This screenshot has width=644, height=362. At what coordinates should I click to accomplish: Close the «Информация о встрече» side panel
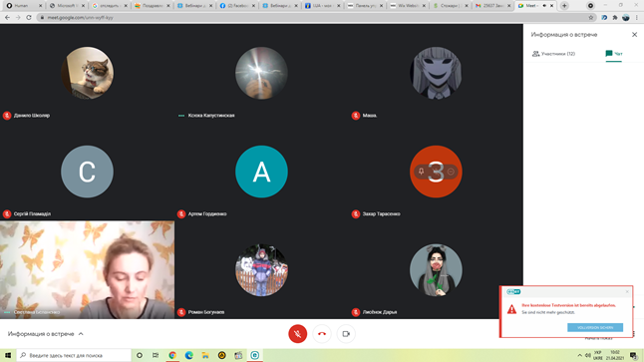coord(634,35)
